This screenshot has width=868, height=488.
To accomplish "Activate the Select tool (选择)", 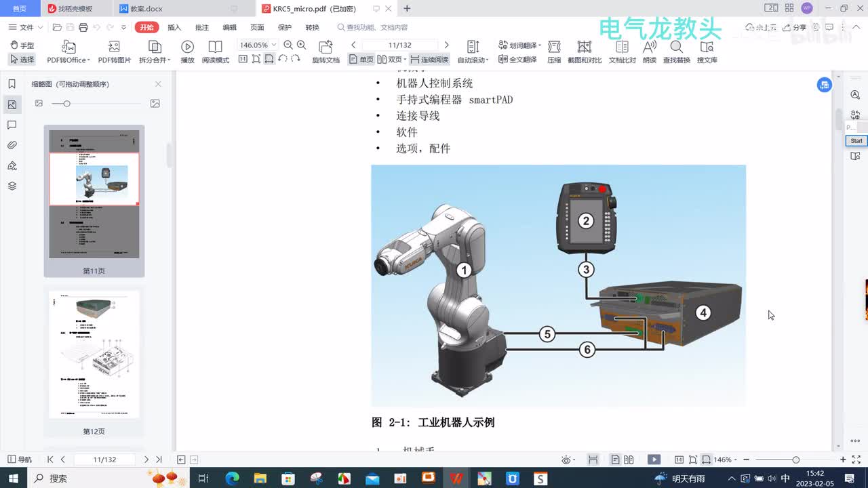I will (22, 60).
